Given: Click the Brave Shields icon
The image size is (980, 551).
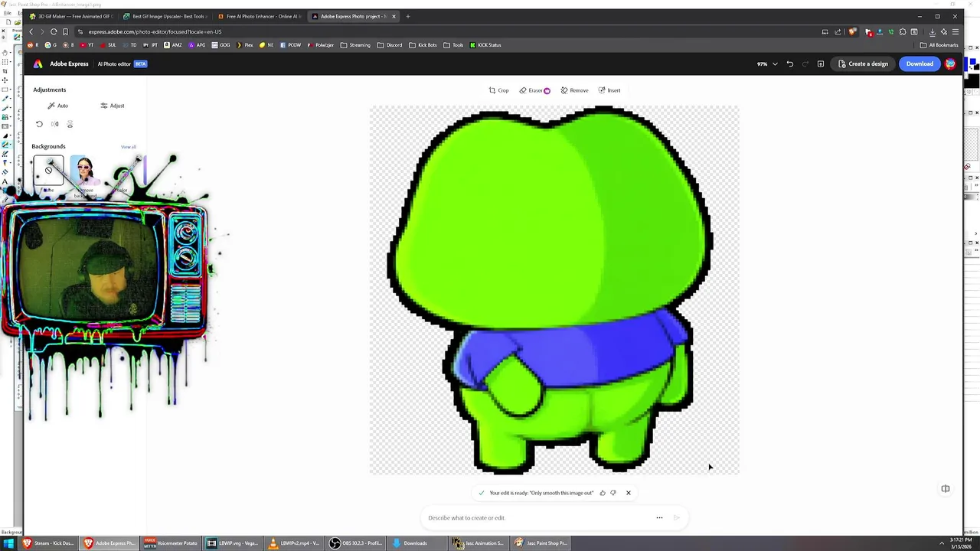Looking at the screenshot, I should point(852,31).
